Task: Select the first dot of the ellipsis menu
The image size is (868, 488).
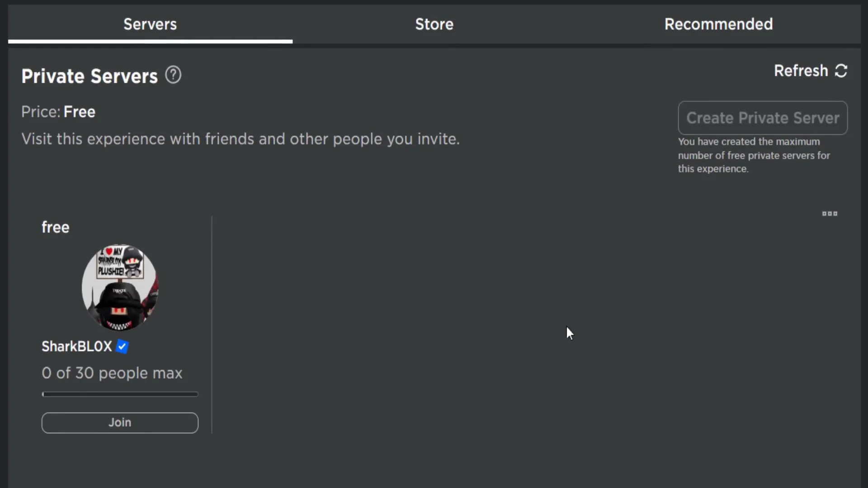Action: (x=824, y=214)
